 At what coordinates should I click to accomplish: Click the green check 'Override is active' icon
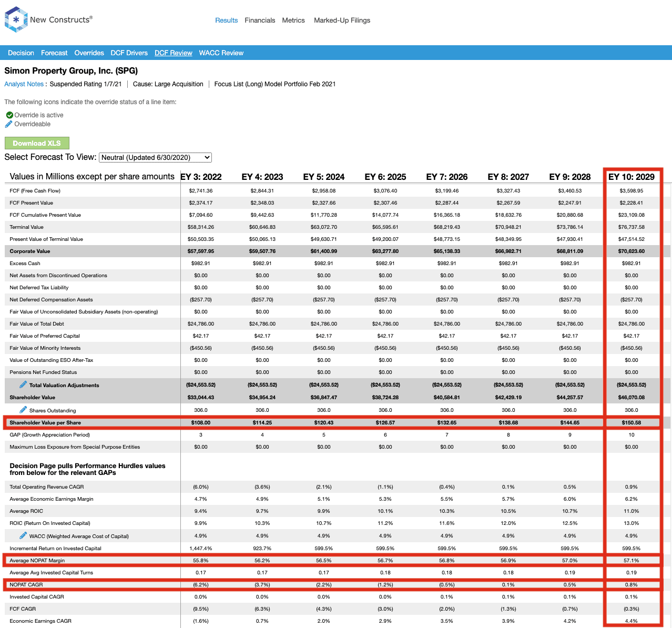click(9, 115)
